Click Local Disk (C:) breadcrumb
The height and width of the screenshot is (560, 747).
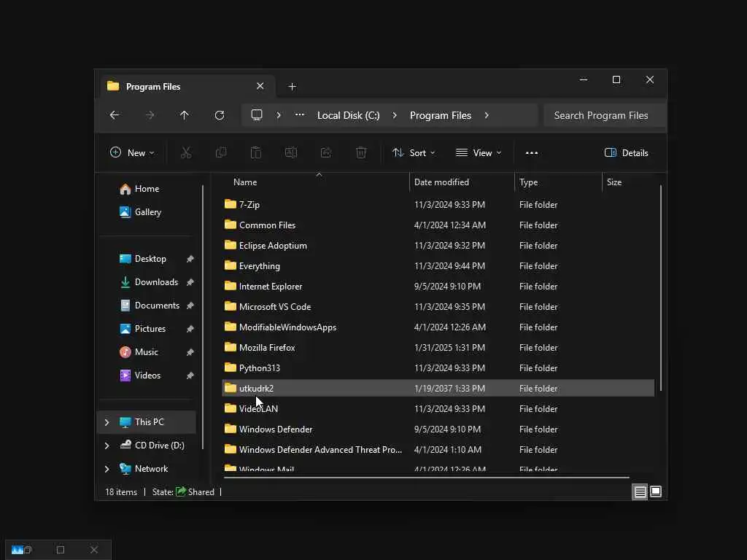coord(348,116)
